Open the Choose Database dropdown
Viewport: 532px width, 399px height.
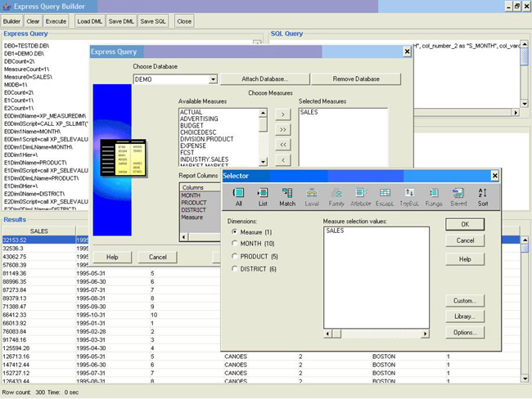[x=213, y=79]
